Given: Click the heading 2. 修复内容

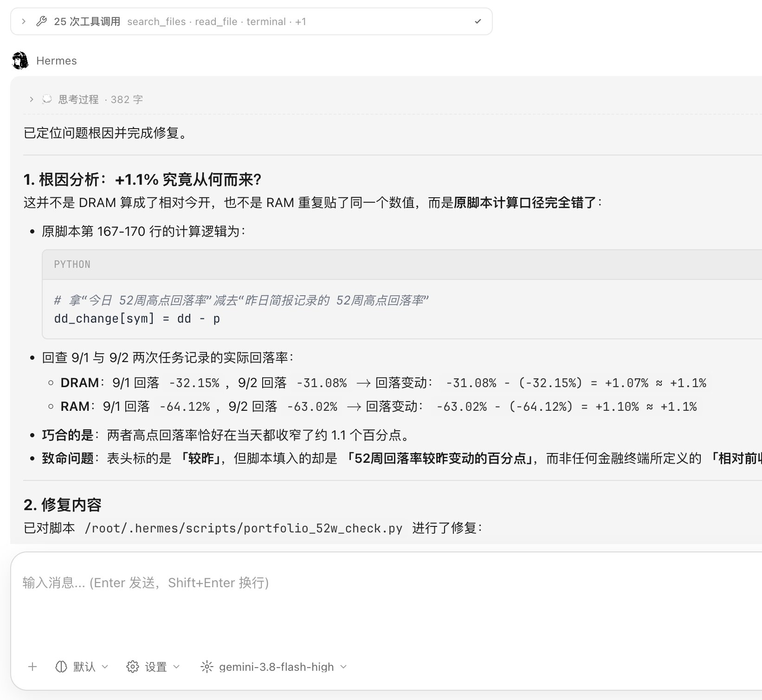Looking at the screenshot, I should tap(62, 505).
